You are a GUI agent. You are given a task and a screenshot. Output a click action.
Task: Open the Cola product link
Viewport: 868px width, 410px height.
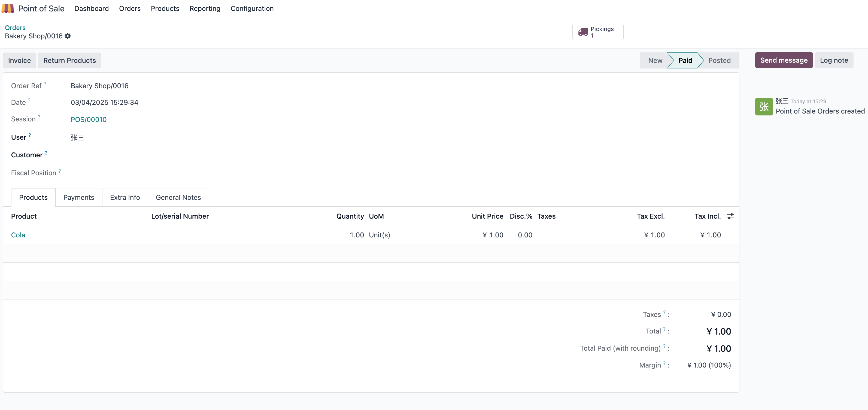[18, 235]
